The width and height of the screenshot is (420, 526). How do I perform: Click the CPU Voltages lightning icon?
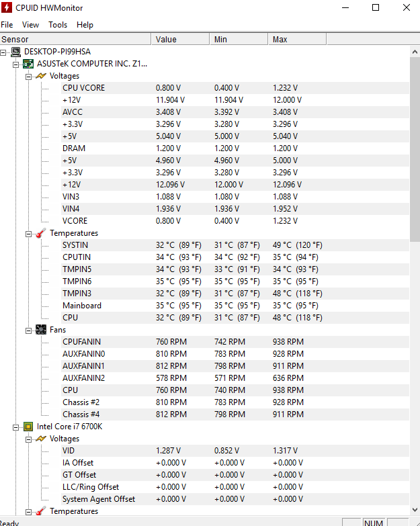pos(40,439)
